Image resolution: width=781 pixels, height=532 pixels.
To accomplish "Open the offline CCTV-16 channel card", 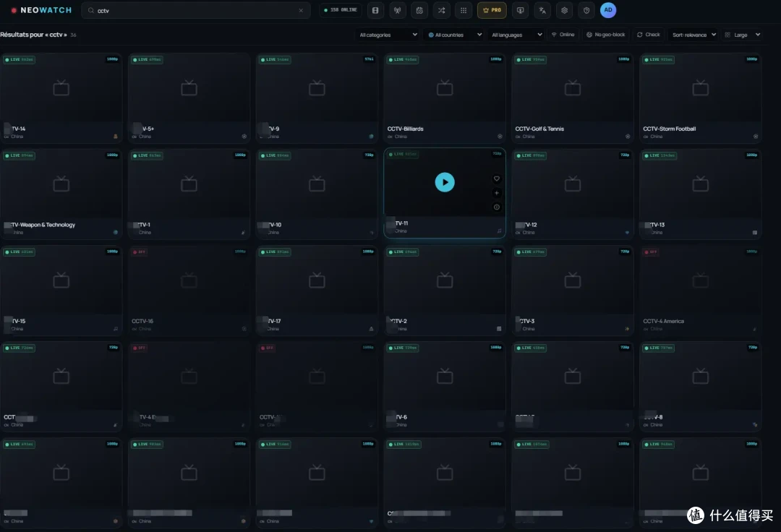I will coord(189,291).
